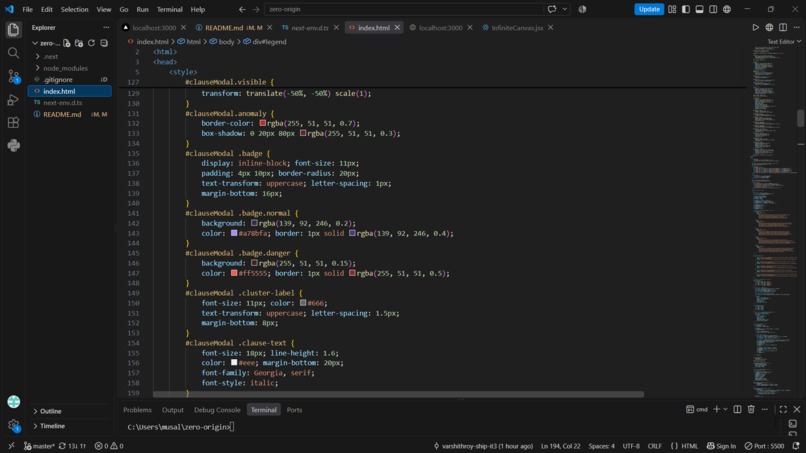This screenshot has width=806, height=453.
Task: Split the terminal panel
Action: [x=737, y=409]
